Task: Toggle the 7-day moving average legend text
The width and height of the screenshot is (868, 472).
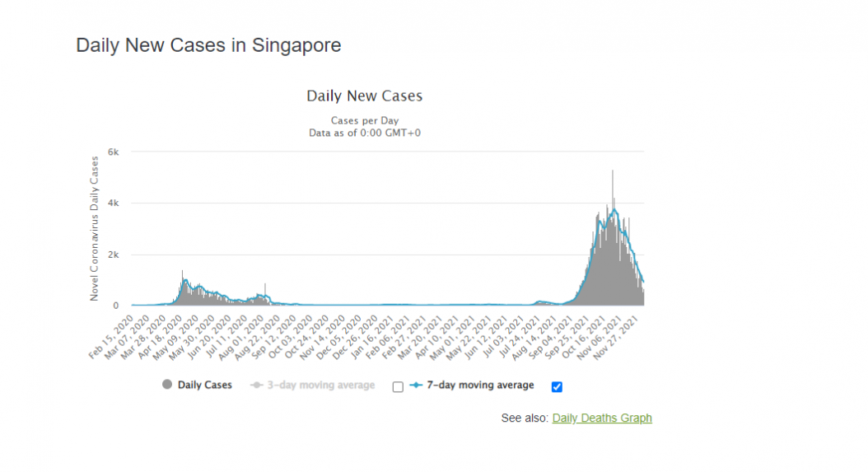Action: click(480, 385)
